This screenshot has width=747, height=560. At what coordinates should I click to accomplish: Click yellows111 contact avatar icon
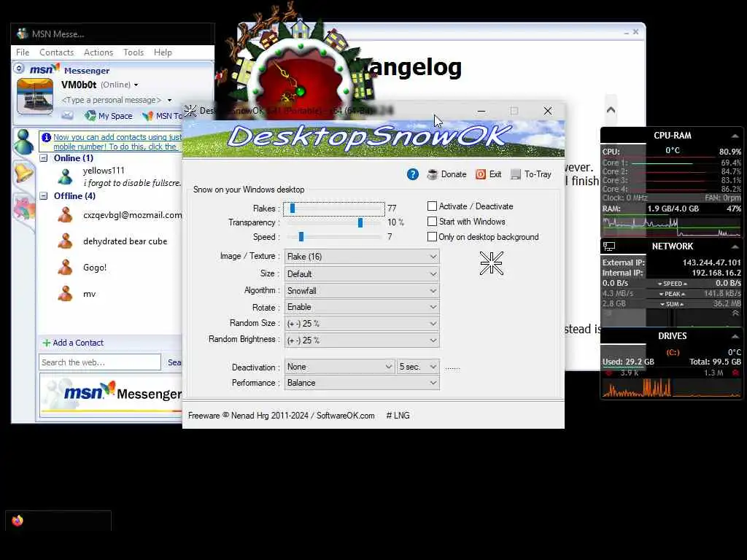pos(65,177)
